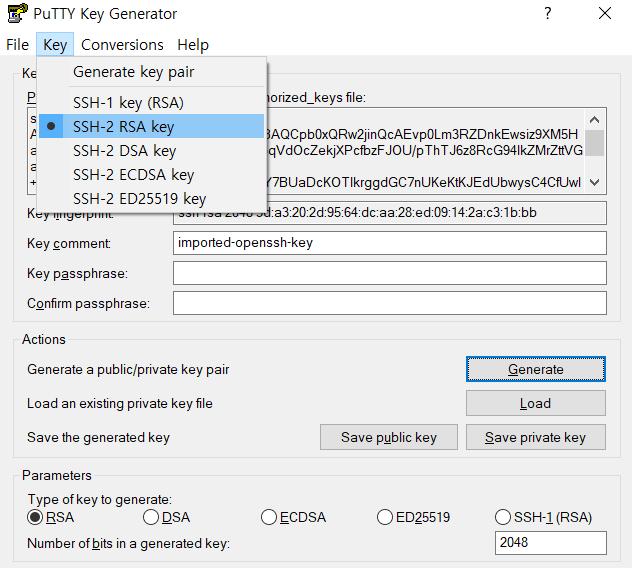Select SSH-2 ECDSA key menu entry
The height and width of the screenshot is (568, 632).
point(152,175)
